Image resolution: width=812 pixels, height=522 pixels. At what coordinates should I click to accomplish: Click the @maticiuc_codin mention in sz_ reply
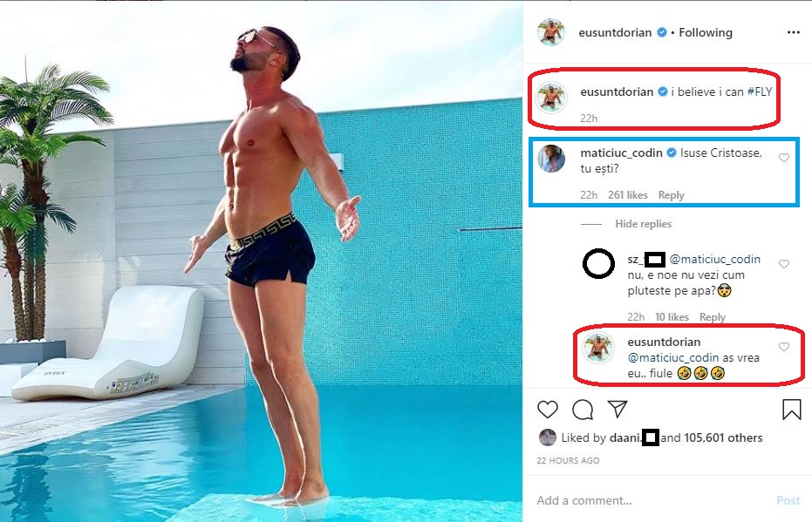click(x=714, y=259)
